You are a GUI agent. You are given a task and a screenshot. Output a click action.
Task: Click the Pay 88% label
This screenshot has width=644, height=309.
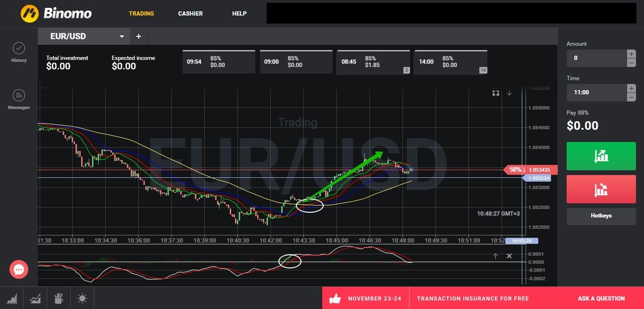[x=577, y=113]
